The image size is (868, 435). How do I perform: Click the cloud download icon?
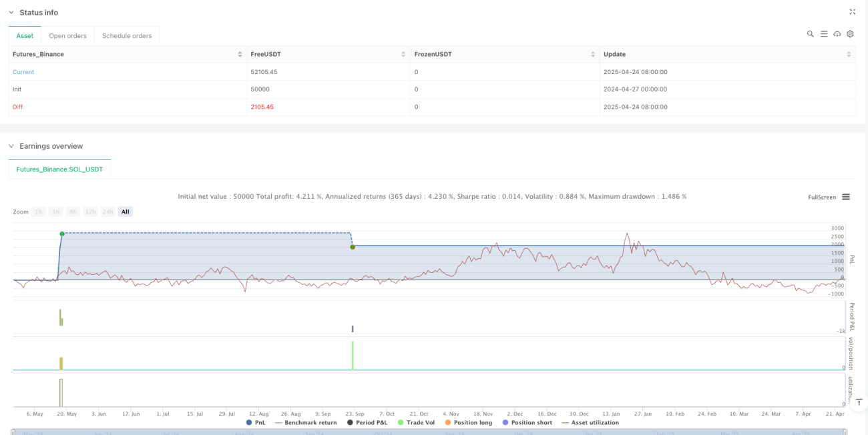pyautogui.click(x=837, y=34)
